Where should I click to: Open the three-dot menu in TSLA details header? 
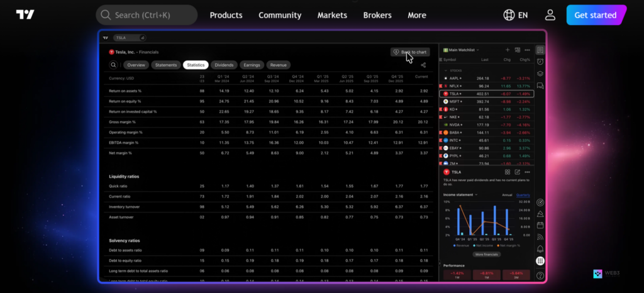[x=528, y=172]
